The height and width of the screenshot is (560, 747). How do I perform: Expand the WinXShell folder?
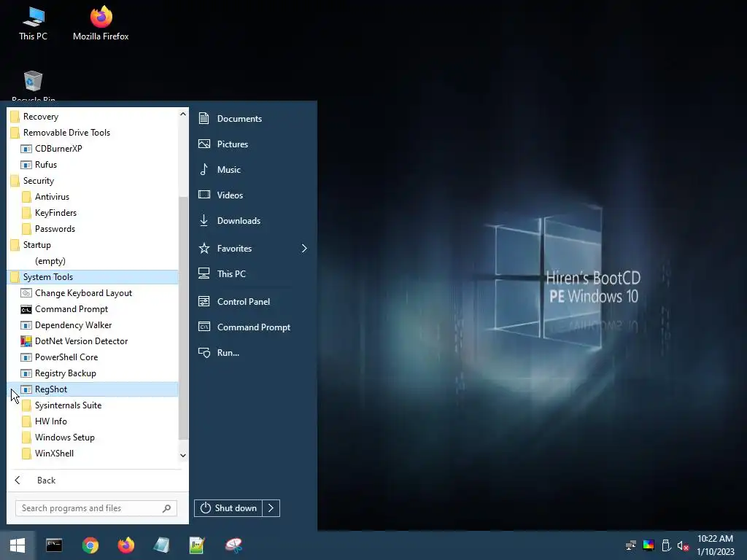93,454
